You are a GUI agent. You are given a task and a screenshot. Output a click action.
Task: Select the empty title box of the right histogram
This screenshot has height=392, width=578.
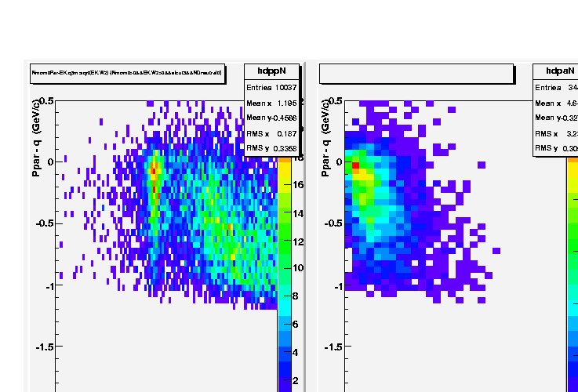click(x=416, y=74)
